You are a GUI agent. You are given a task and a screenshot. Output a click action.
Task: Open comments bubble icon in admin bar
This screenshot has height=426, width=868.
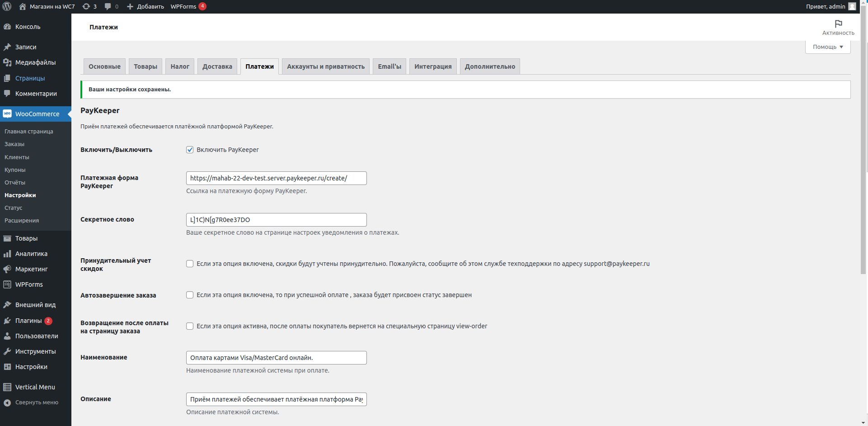tap(108, 6)
